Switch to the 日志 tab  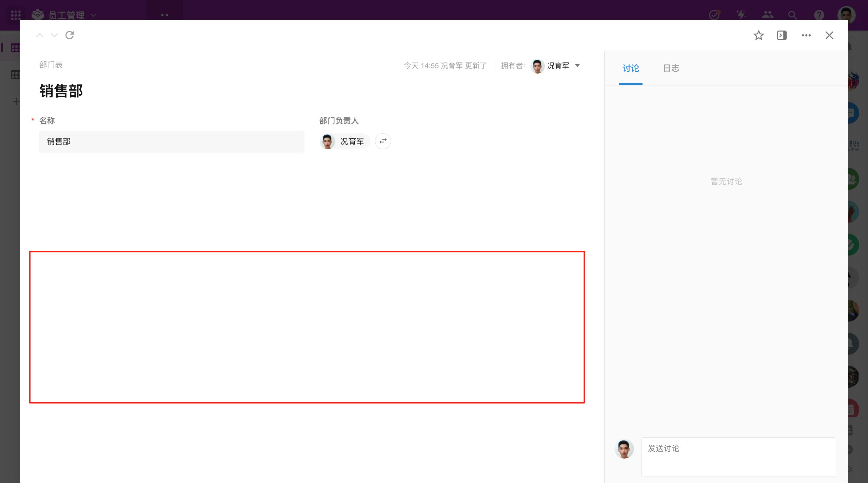pyautogui.click(x=671, y=69)
